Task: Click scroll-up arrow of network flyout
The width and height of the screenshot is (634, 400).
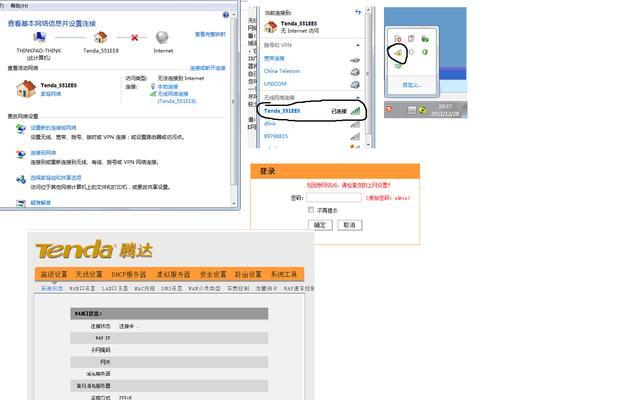Action: point(368,10)
